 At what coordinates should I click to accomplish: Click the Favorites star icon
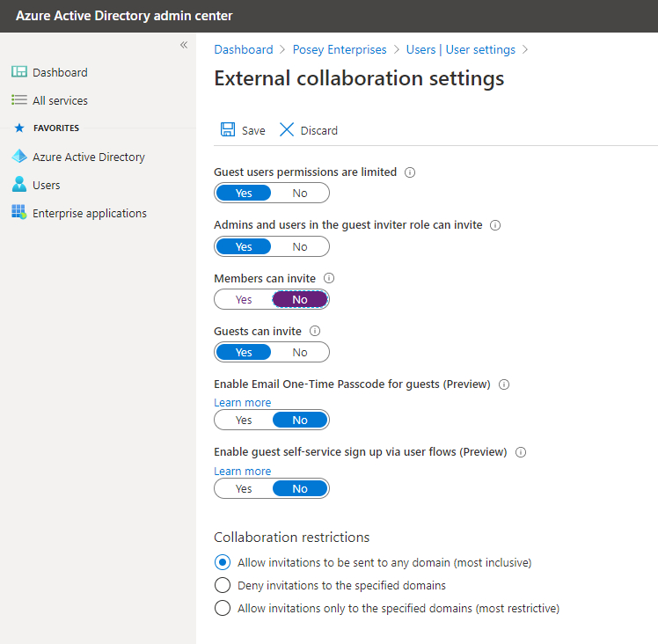click(x=19, y=128)
